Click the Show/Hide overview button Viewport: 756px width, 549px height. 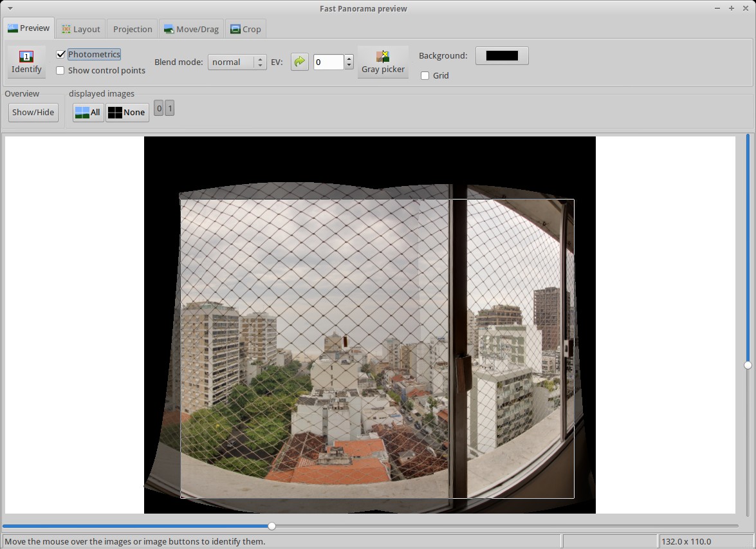click(x=33, y=112)
